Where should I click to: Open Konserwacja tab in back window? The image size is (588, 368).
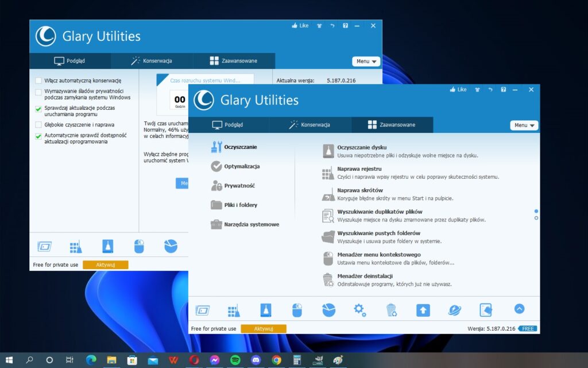click(x=152, y=61)
